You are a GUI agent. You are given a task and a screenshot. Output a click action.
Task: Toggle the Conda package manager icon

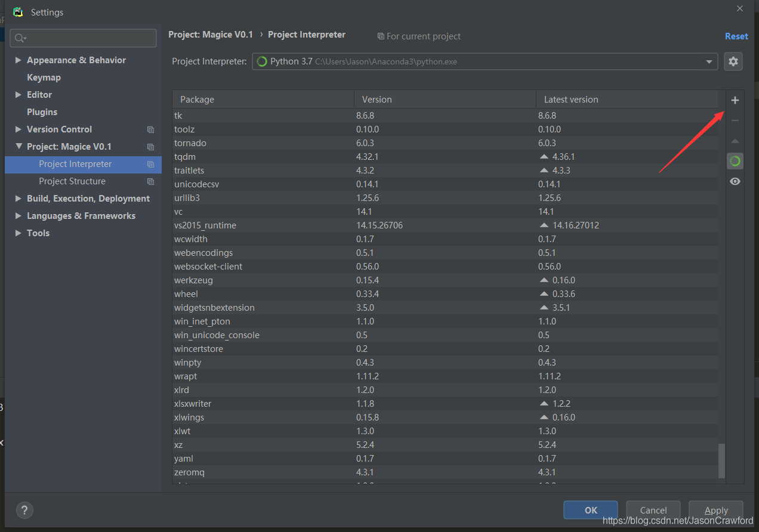(x=735, y=161)
